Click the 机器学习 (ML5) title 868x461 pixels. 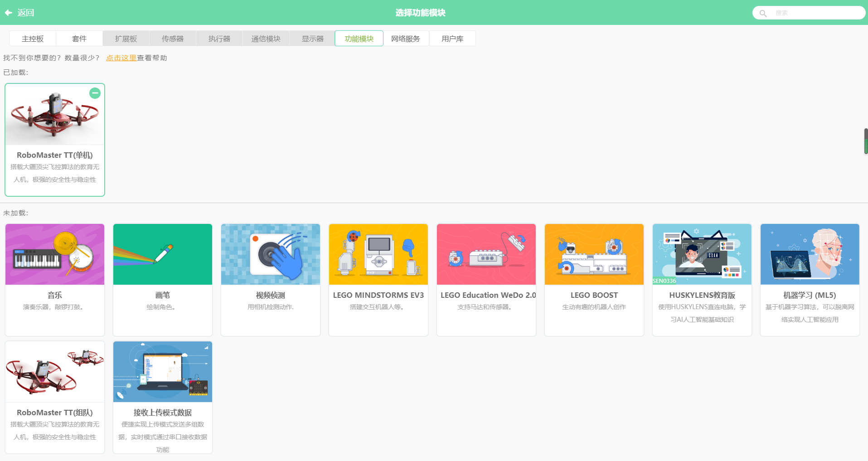coord(810,295)
